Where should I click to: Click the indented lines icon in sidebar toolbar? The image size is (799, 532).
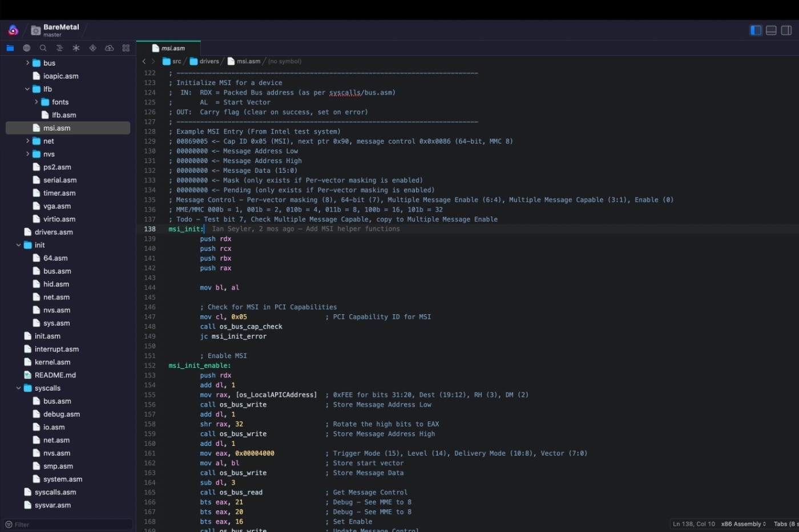pos(59,48)
